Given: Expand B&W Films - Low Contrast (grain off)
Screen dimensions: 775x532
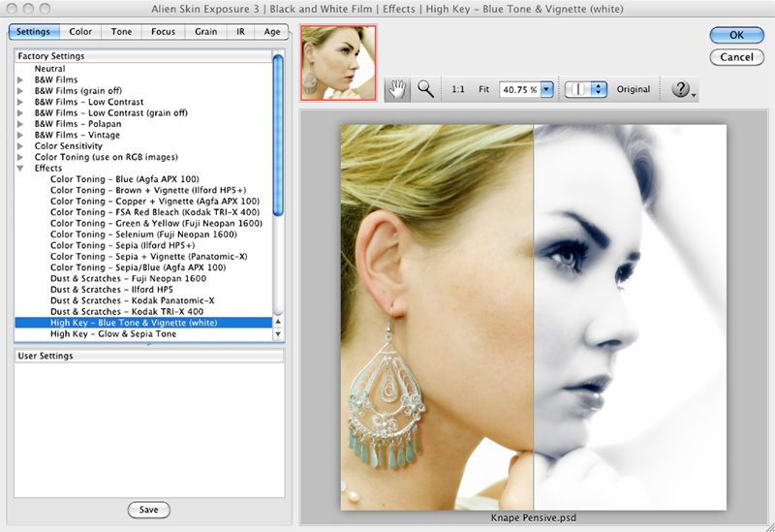Looking at the screenshot, I should pyautogui.click(x=20, y=112).
